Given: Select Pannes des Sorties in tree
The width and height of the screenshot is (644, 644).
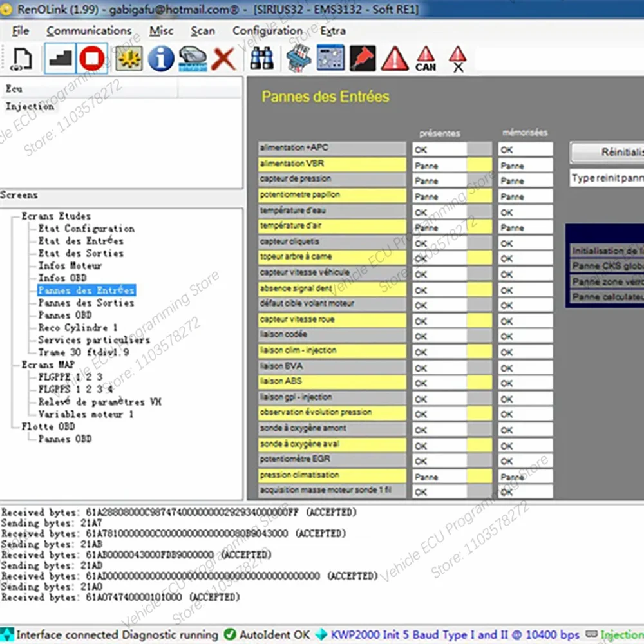Looking at the screenshot, I should [86, 303].
